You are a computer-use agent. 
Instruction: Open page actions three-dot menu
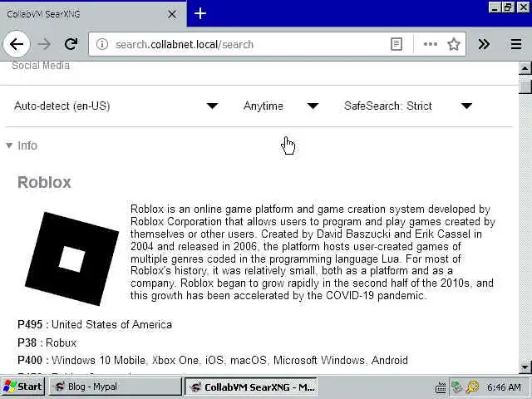(431, 44)
